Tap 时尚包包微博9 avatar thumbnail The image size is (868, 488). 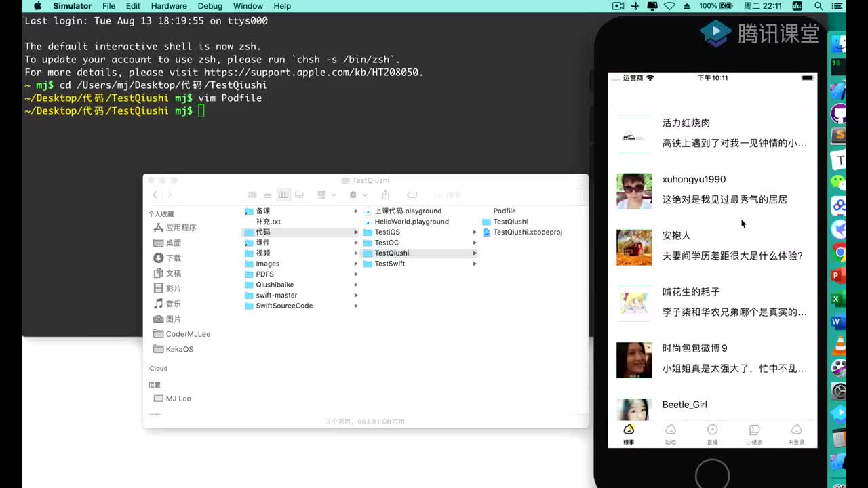[x=634, y=360]
